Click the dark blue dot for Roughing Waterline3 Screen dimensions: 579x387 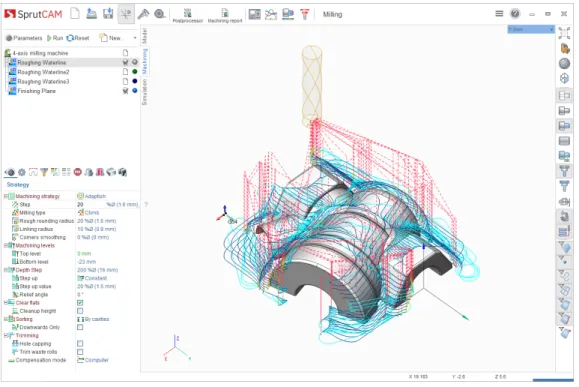click(135, 81)
